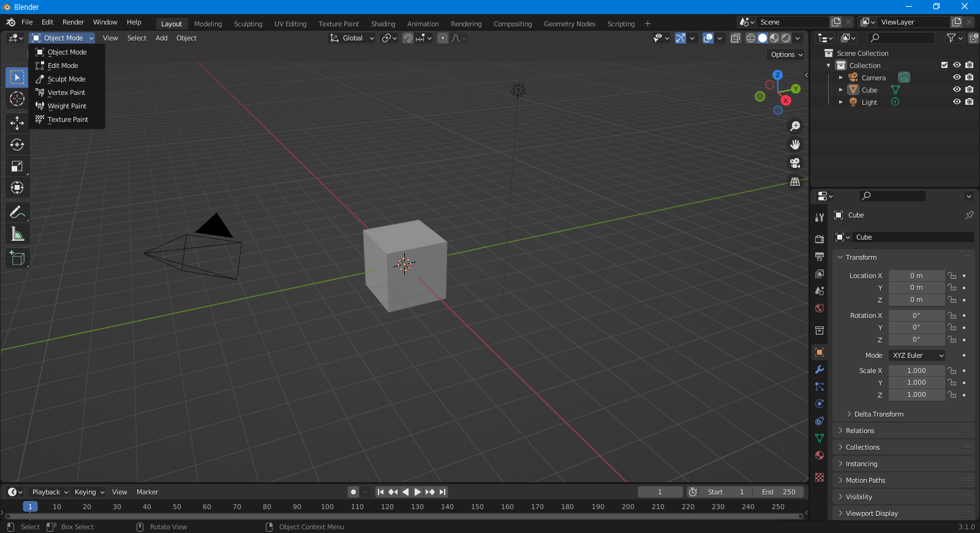Open the Material properties tab
This screenshot has height=533, width=980.
(820, 455)
